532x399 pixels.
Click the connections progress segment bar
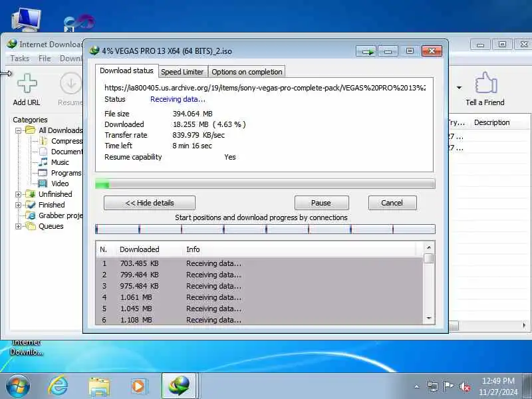(265, 229)
